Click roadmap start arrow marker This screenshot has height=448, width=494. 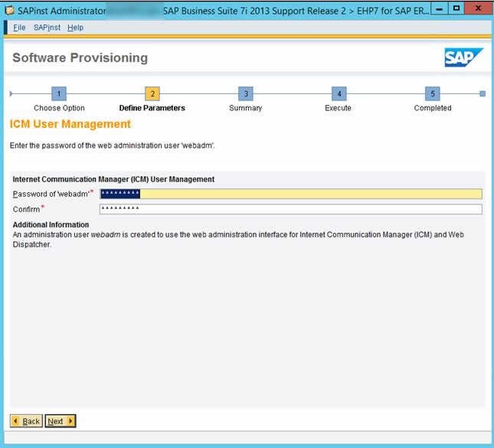[11, 93]
